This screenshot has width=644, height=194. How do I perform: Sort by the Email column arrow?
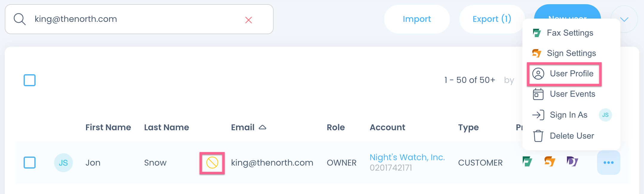[262, 127]
